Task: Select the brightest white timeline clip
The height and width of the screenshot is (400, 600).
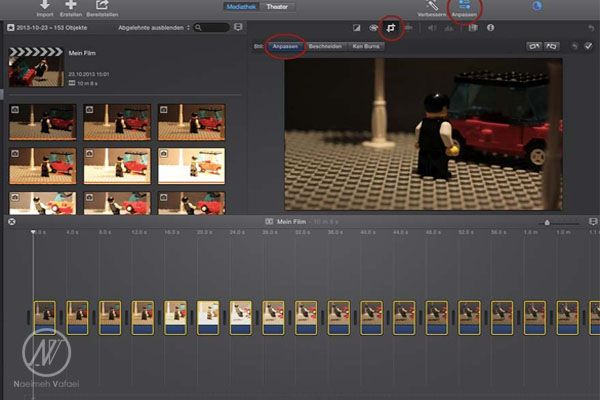Action: pos(208,318)
